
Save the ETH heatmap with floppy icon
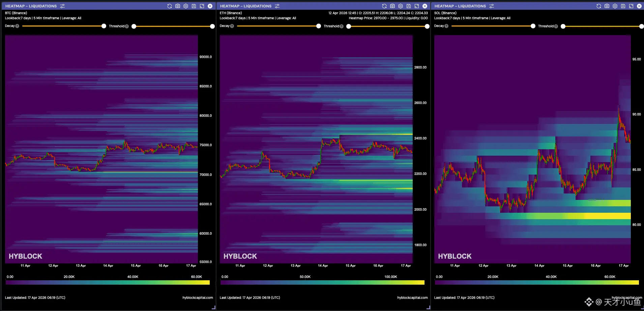click(x=409, y=6)
